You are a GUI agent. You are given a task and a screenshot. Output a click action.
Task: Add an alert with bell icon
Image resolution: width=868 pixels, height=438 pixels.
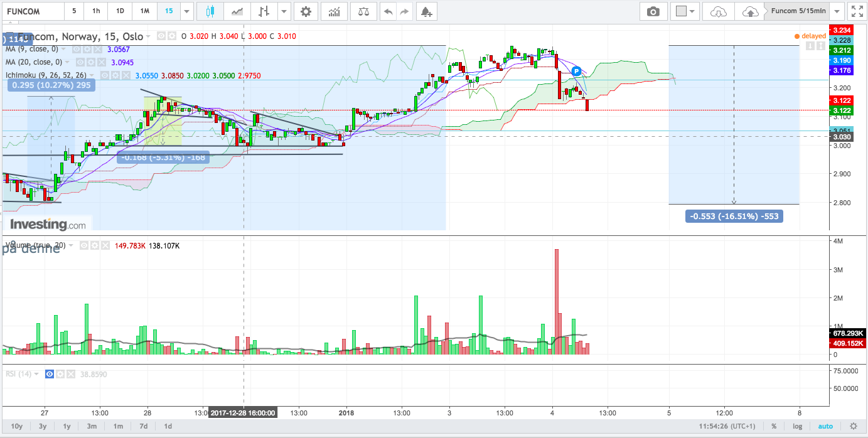[426, 11]
